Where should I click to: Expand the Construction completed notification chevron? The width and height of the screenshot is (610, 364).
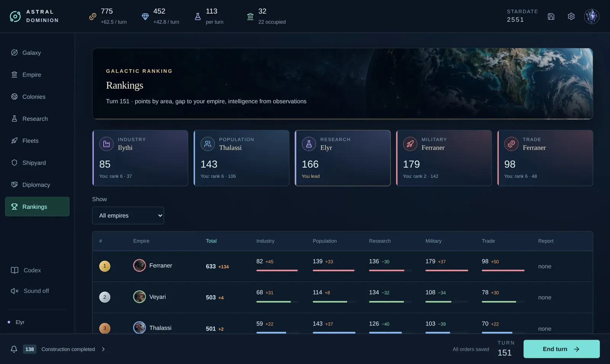pyautogui.click(x=103, y=349)
